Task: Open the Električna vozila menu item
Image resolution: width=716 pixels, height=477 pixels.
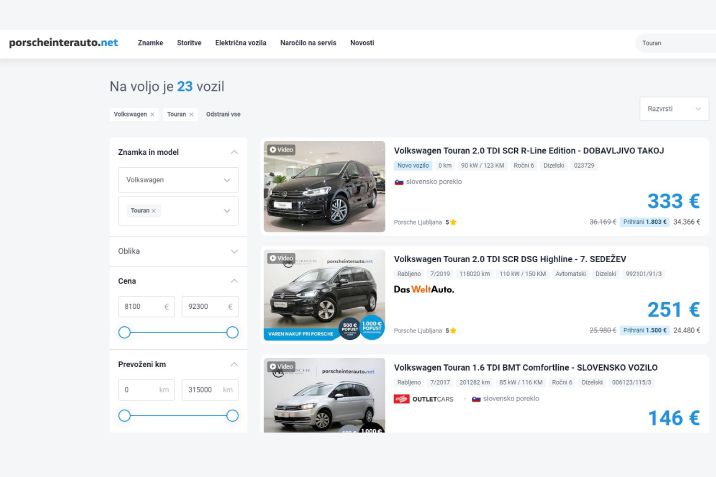Action: tap(241, 42)
